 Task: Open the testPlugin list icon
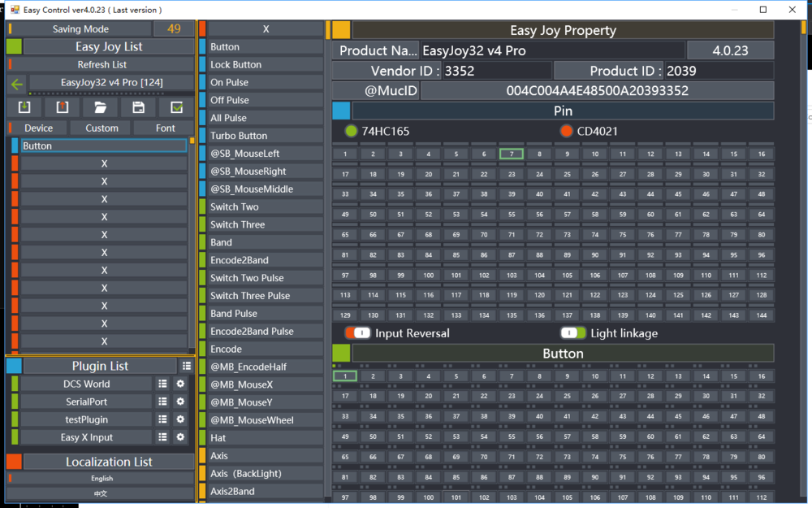162,419
